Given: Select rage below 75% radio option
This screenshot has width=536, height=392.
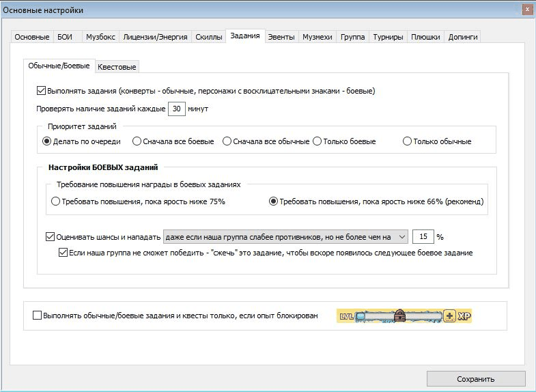Looking at the screenshot, I should (x=55, y=201).
